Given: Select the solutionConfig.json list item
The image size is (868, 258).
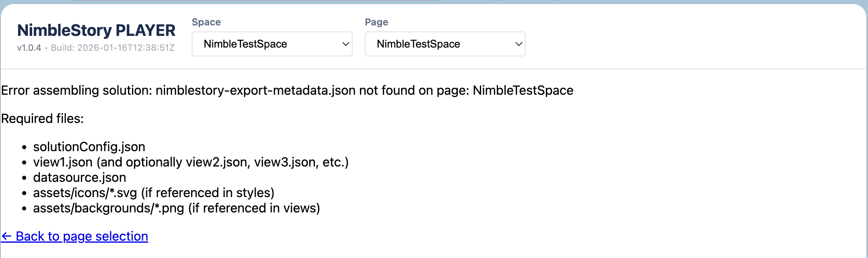Looking at the screenshot, I should pyautogui.click(x=89, y=147).
